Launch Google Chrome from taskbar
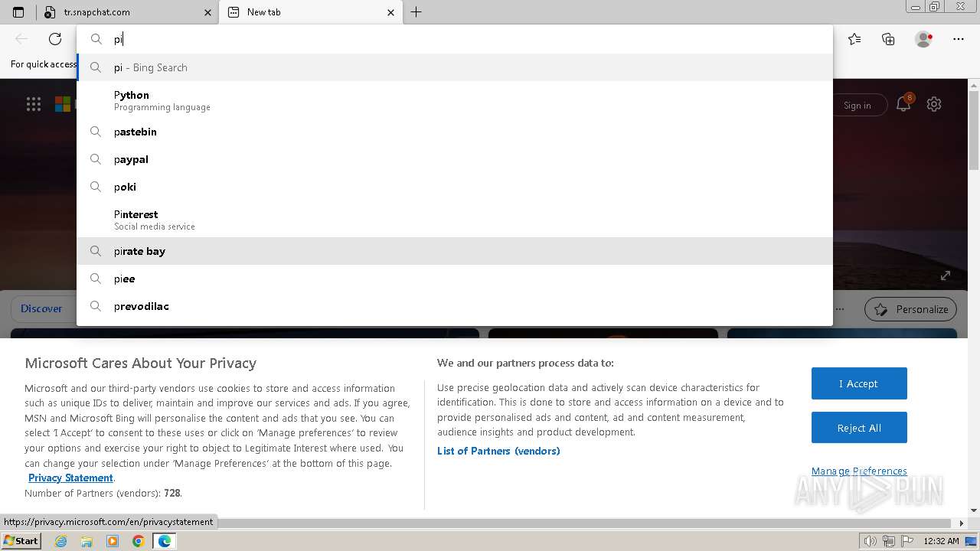The width and height of the screenshot is (980, 551). (x=139, y=541)
